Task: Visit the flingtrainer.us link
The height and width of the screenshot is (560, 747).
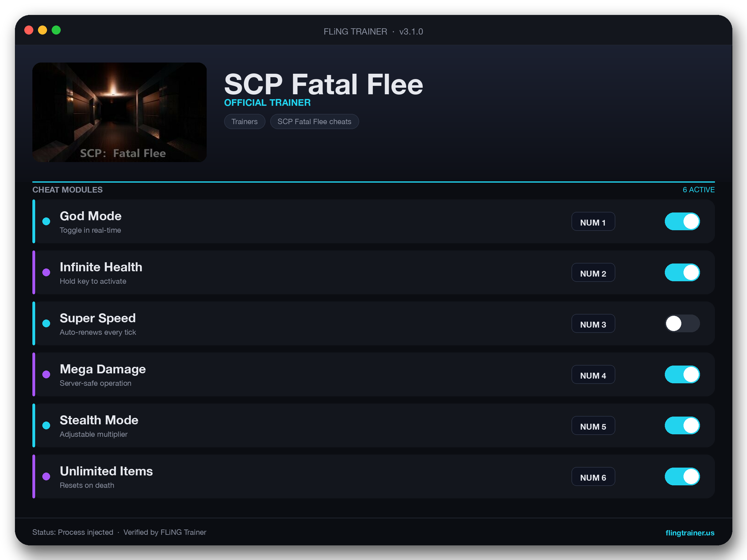Action: pos(690,533)
